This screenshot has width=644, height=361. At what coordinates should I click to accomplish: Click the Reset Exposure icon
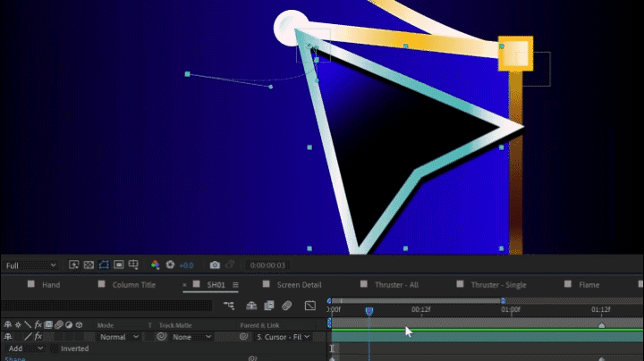(170, 265)
